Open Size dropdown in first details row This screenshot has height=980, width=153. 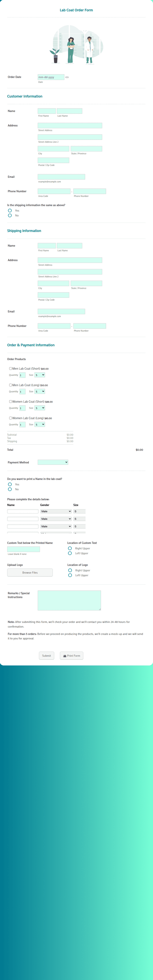(79, 511)
